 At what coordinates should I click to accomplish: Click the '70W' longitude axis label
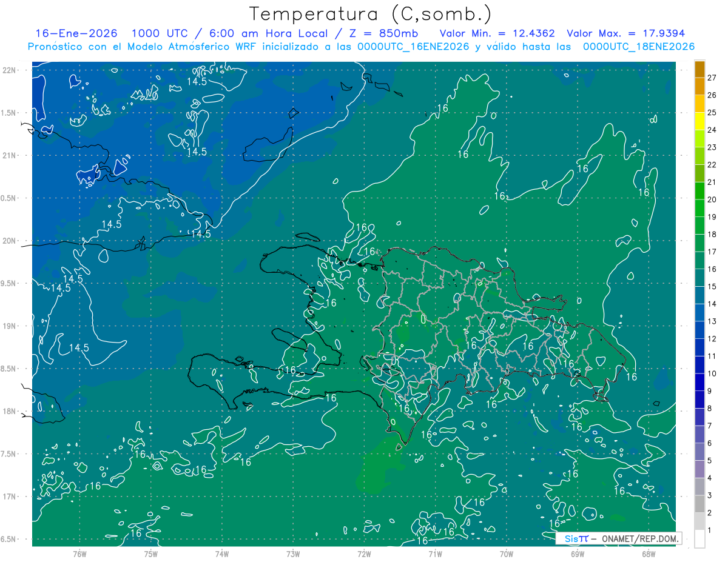pyautogui.click(x=507, y=553)
